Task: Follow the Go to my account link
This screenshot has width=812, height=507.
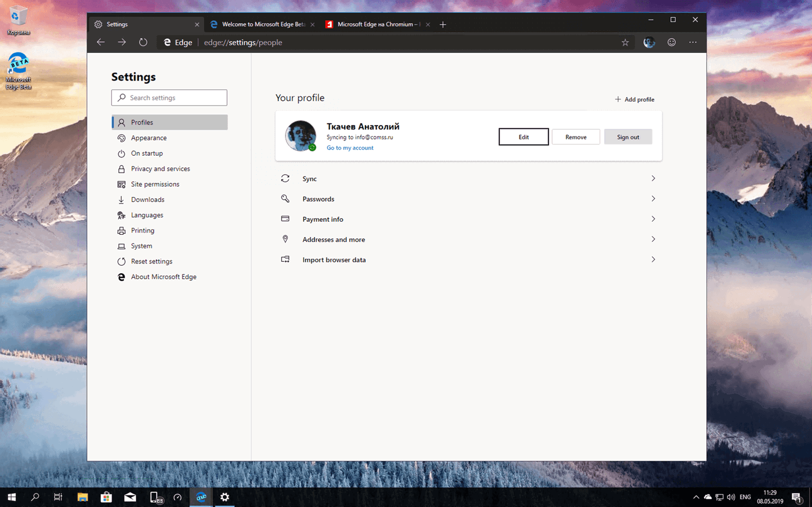Action: (x=350, y=148)
